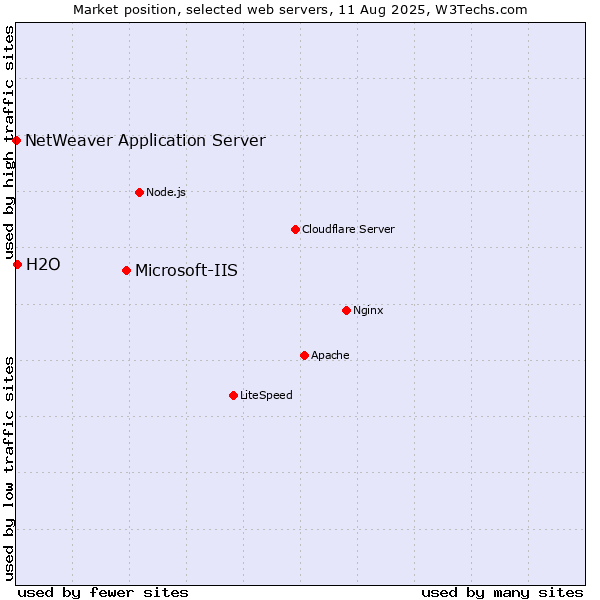The width and height of the screenshot is (600, 600).
Task: Click the Cloudflare Server data point
Action: pyautogui.click(x=295, y=230)
